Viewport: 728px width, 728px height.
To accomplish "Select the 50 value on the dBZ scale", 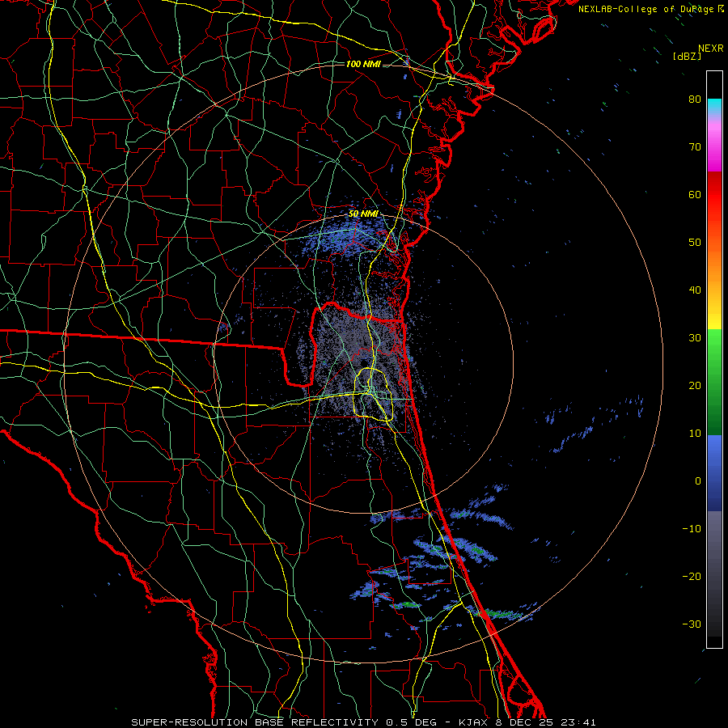I will [695, 243].
